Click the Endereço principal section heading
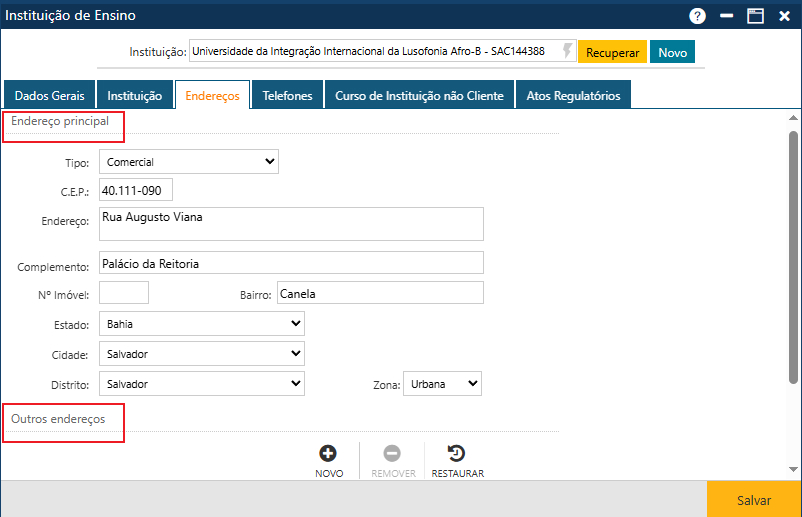The image size is (802, 517). [60, 121]
